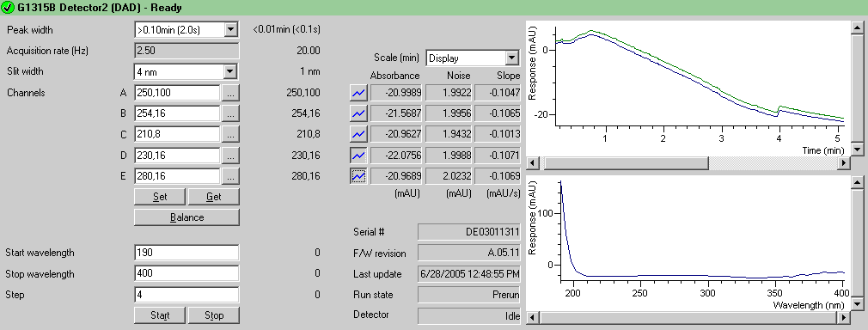Click the green Ready status icon
This screenshot has width=868, height=330.
coord(9,8)
